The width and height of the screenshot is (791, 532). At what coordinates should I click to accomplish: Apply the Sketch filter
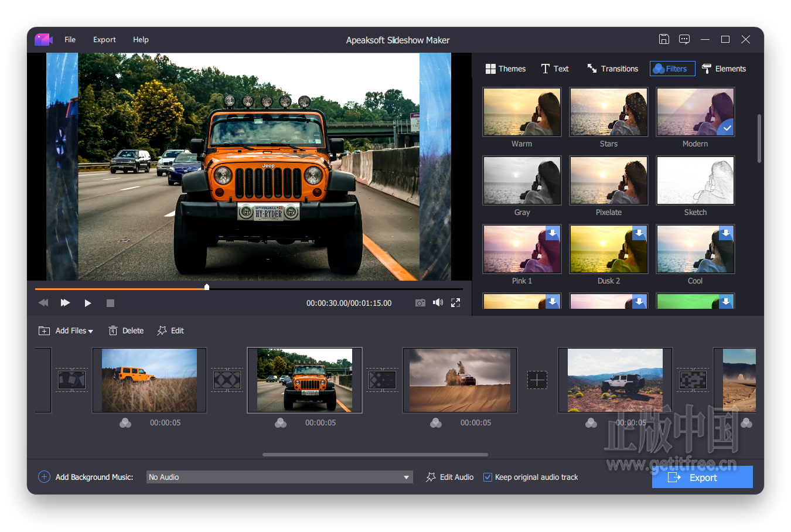tap(695, 180)
